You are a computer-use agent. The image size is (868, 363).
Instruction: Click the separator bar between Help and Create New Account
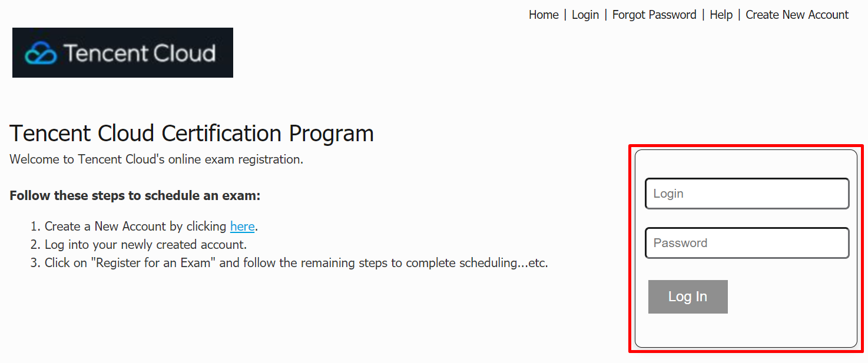click(739, 15)
